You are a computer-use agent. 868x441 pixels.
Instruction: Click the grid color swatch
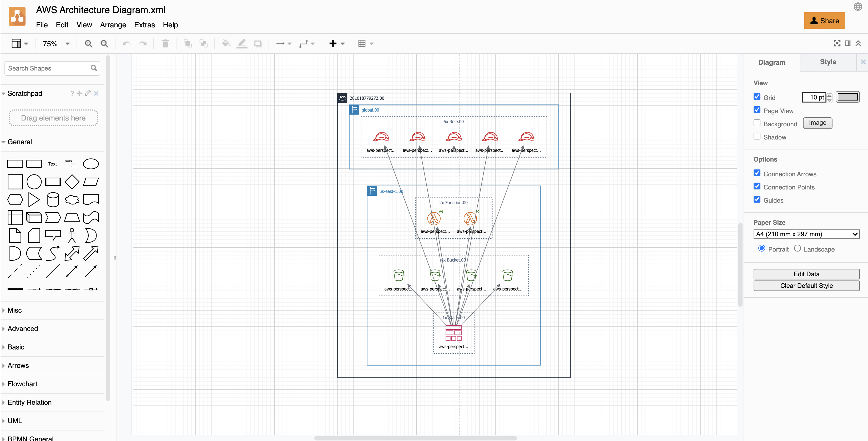click(848, 97)
